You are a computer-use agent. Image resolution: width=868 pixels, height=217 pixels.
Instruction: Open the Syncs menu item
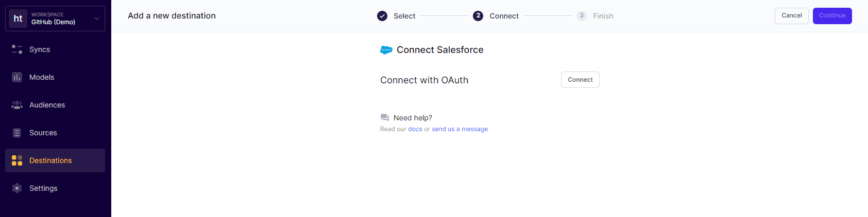40,49
